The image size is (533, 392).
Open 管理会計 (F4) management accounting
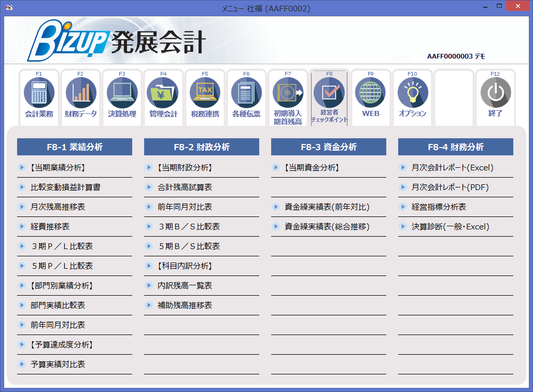click(163, 97)
